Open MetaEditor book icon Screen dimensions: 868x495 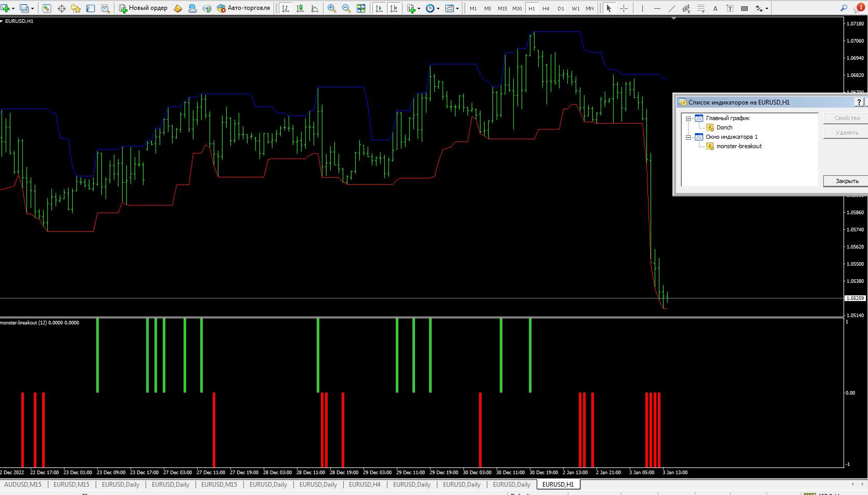click(178, 8)
